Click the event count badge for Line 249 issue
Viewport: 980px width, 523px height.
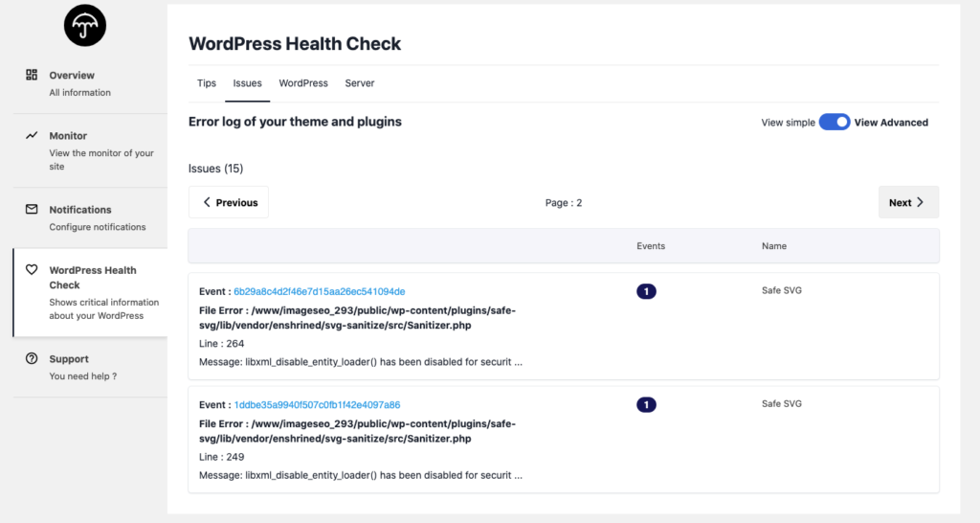click(646, 405)
